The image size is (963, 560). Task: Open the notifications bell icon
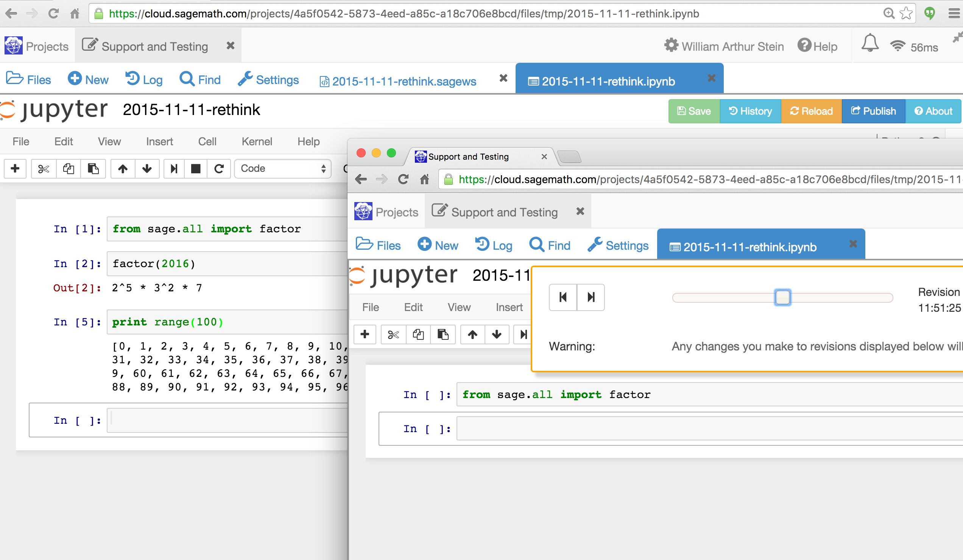tap(870, 43)
